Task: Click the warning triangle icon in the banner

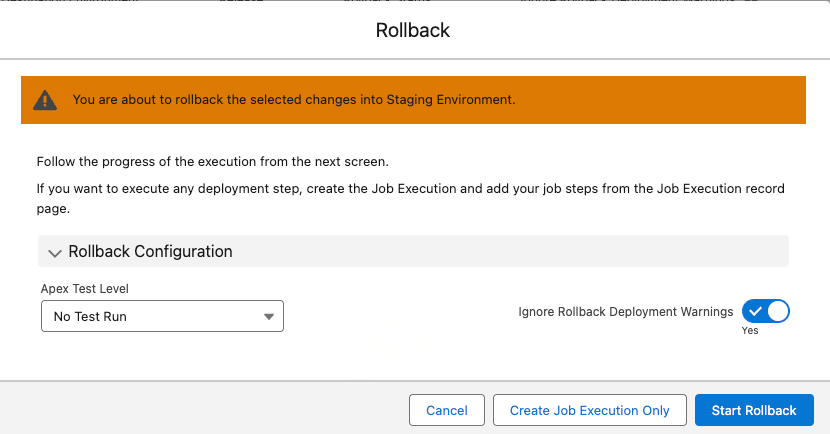Action: click(x=45, y=100)
